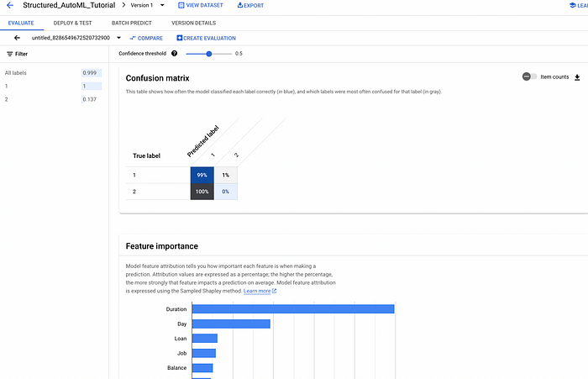Click the View Dataset table icon

tap(181, 5)
